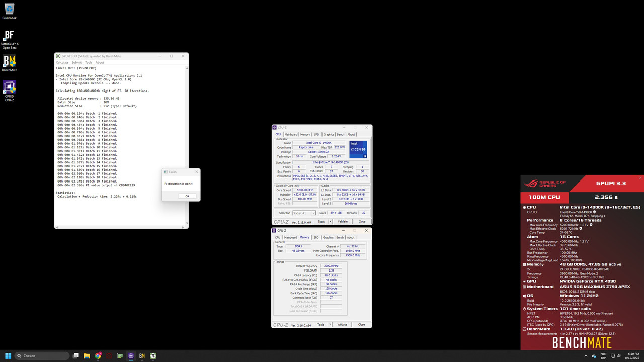The height and width of the screenshot is (362, 644).
Task: Open the About menu in GPUPI
Action: [x=100, y=63]
